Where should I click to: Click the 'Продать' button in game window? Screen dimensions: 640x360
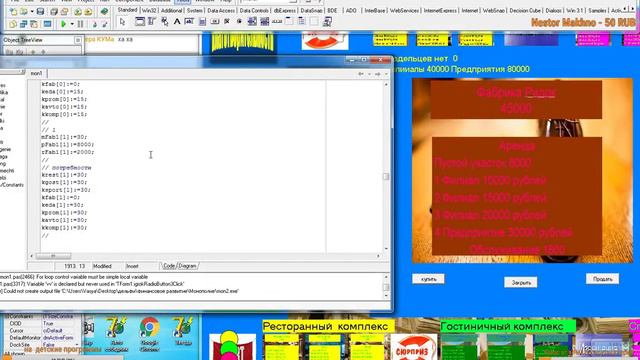(602, 279)
